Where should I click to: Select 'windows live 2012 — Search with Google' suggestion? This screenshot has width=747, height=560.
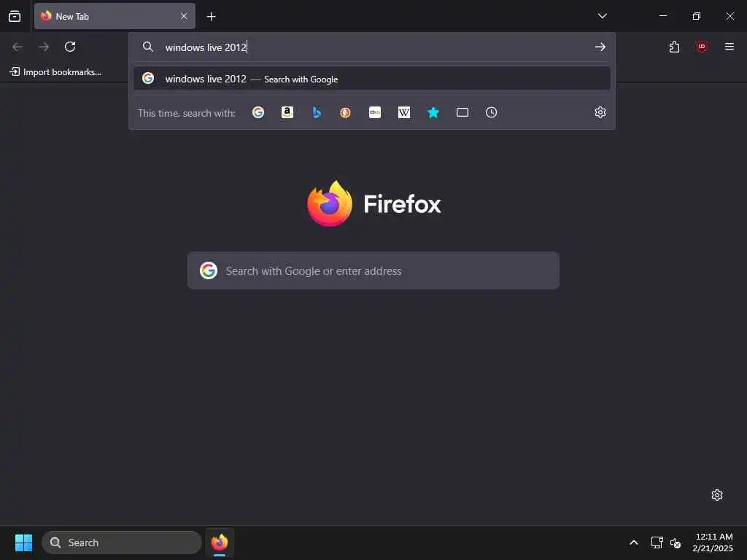tap(371, 79)
